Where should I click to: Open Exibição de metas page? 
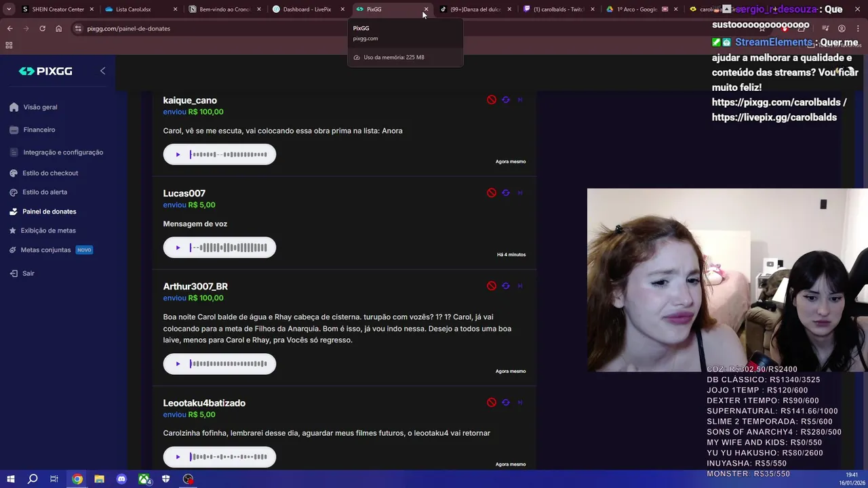coord(43,230)
